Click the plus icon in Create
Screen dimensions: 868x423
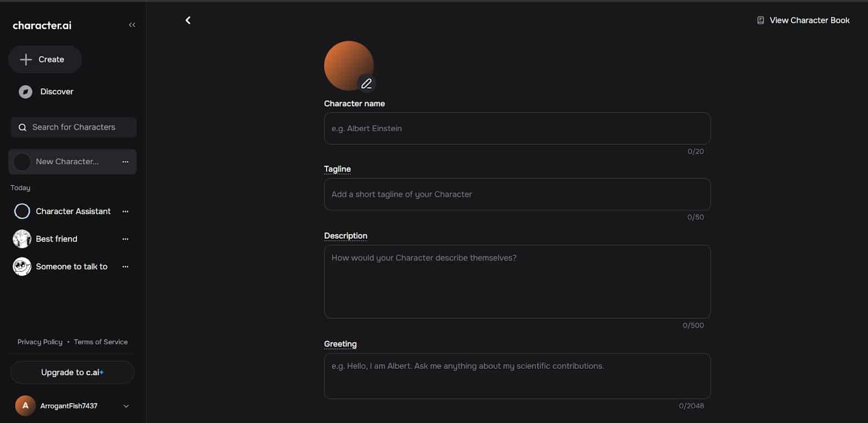(x=26, y=59)
